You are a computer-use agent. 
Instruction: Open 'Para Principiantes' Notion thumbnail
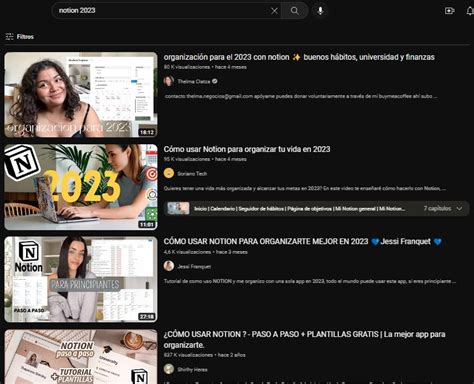81,279
